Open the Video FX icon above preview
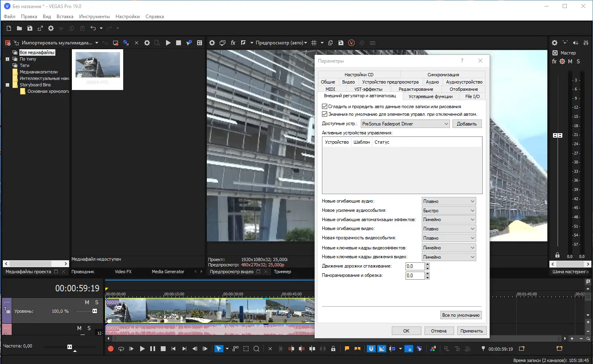Screen dimensions: 593x364 click(233, 43)
